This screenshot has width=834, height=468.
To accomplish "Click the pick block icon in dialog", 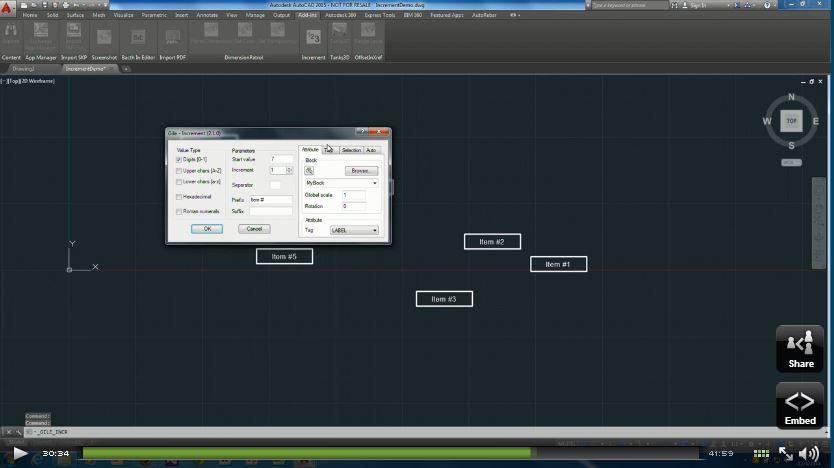I will click(309, 170).
